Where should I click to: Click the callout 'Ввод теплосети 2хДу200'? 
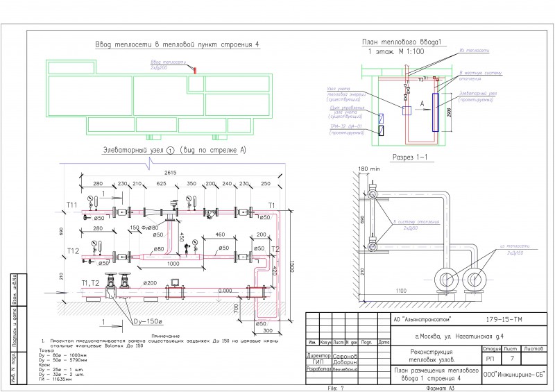click(x=168, y=65)
